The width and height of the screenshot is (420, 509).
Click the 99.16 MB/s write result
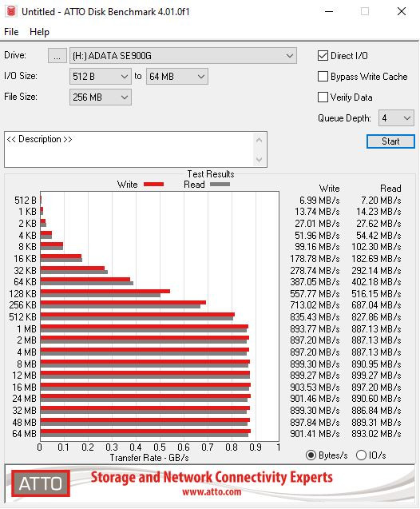coord(317,247)
